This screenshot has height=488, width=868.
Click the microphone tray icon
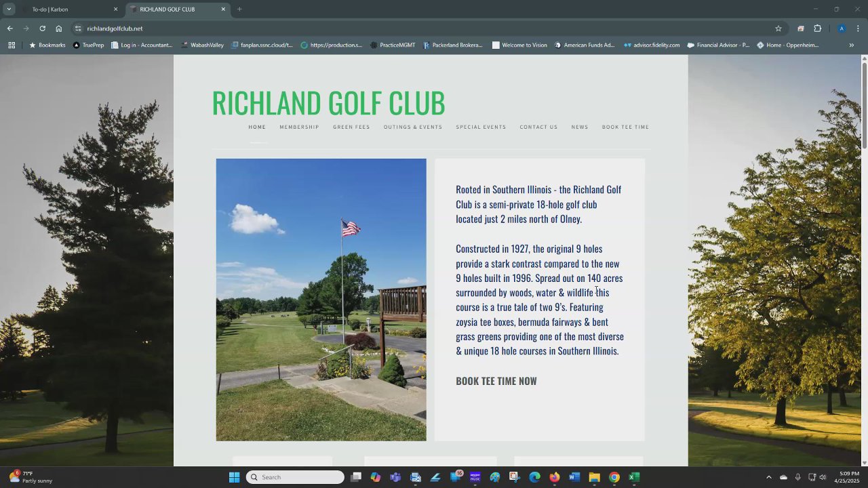797,477
